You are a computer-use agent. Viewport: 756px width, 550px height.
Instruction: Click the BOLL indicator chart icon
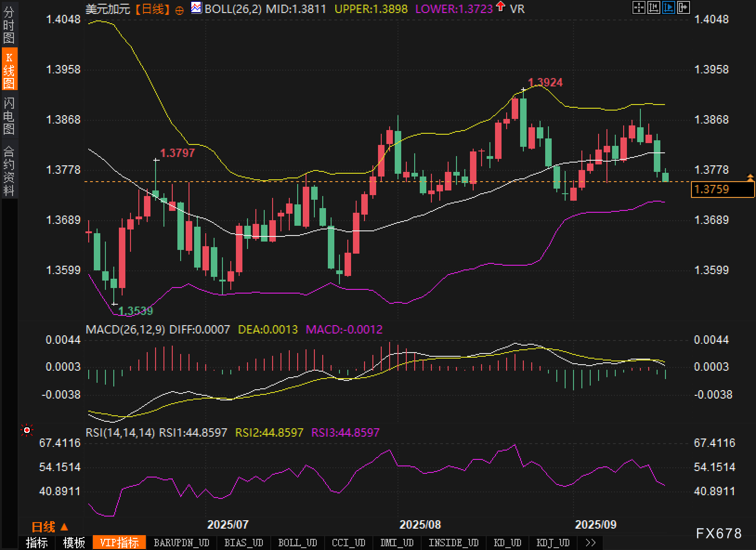click(196, 8)
